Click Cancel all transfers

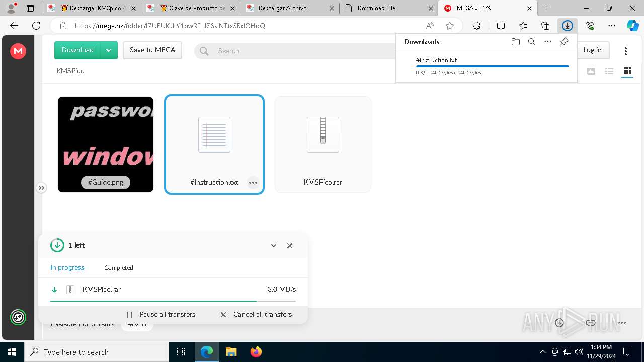click(256, 314)
